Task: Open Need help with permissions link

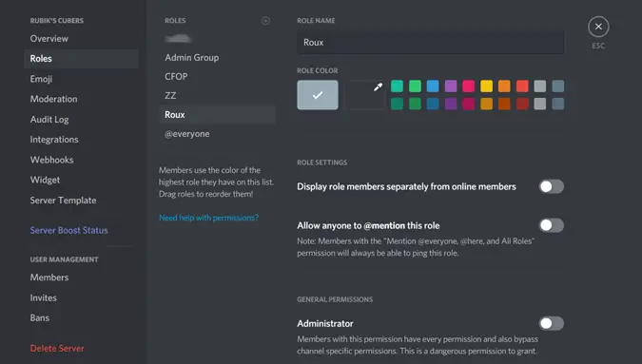Action: (x=209, y=218)
